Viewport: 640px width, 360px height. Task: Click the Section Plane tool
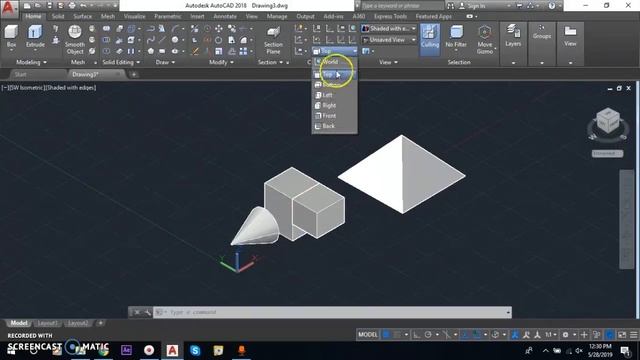273,40
